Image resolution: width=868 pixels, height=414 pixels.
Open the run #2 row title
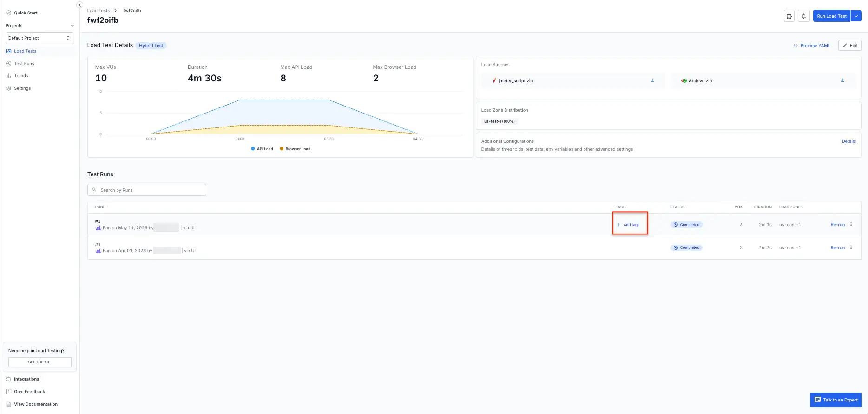click(98, 221)
